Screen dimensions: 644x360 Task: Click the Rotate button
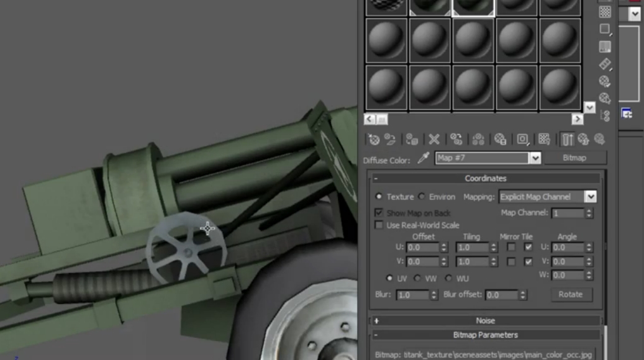click(571, 294)
